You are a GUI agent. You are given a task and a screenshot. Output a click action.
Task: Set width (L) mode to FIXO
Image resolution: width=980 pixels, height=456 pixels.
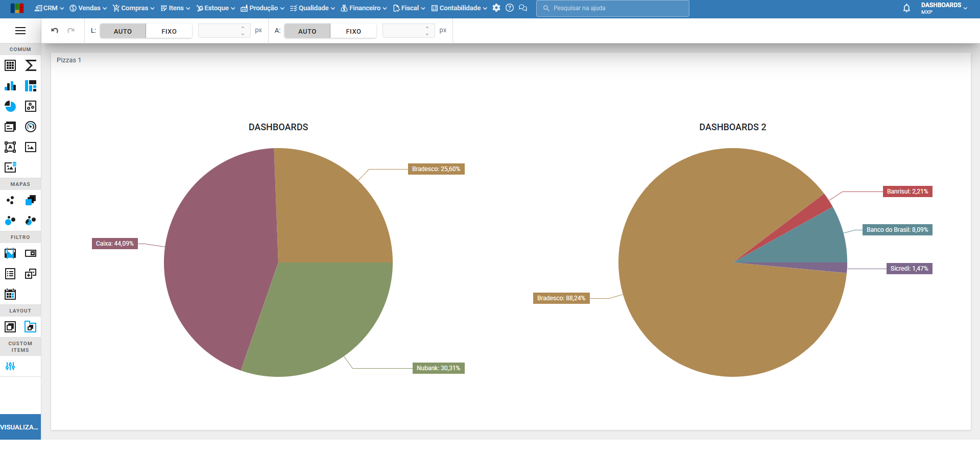coord(169,31)
